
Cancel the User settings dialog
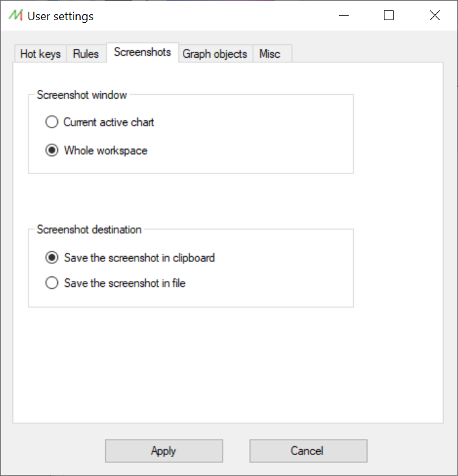coord(308,451)
